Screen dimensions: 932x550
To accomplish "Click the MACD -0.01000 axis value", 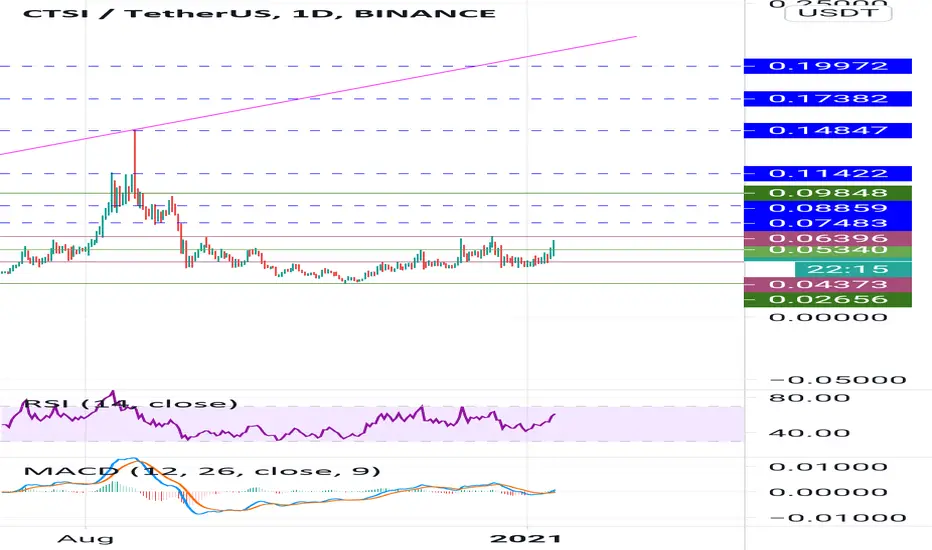I will [x=838, y=518].
